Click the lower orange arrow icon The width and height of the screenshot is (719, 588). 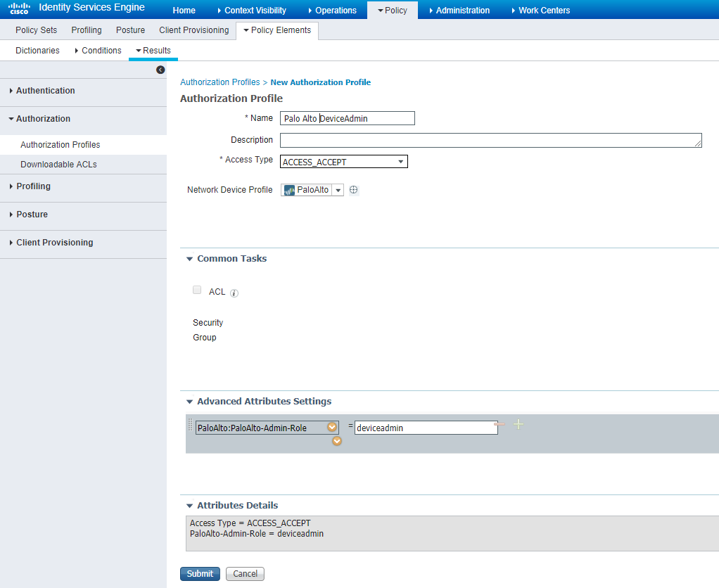click(x=337, y=441)
